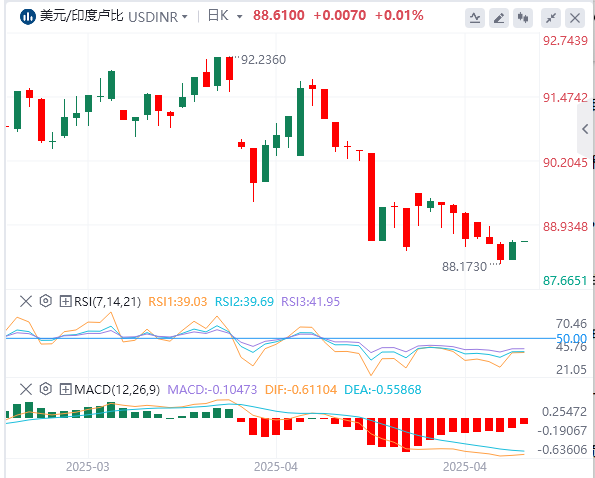Open the indicator line chart tool
Image resolution: width=595 pixels, height=478 pixels.
(x=475, y=18)
